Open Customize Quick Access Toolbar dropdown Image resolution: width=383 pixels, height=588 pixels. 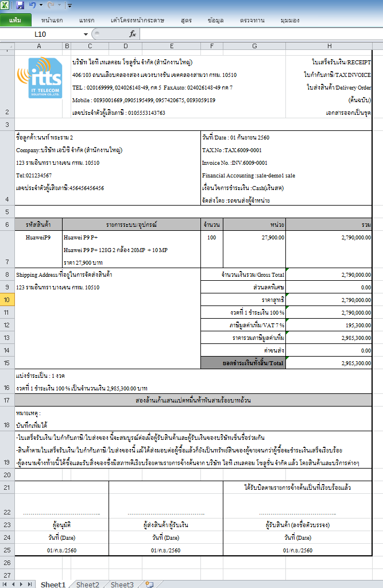tap(69, 6)
